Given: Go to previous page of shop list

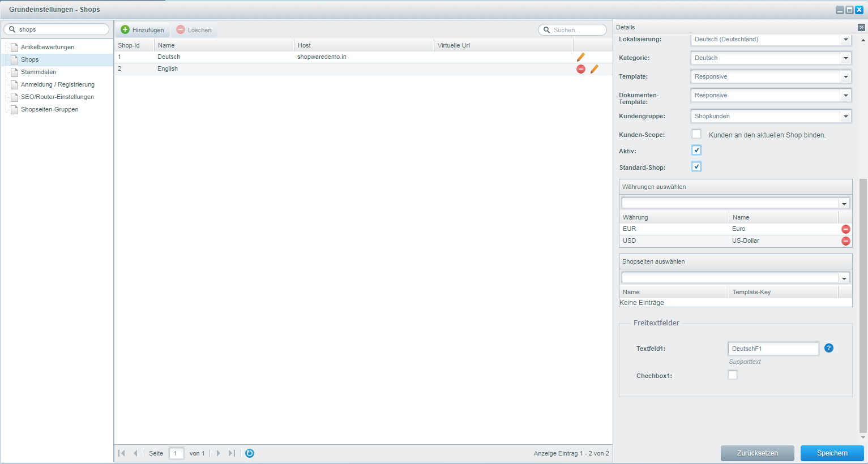Looking at the screenshot, I should [135, 453].
